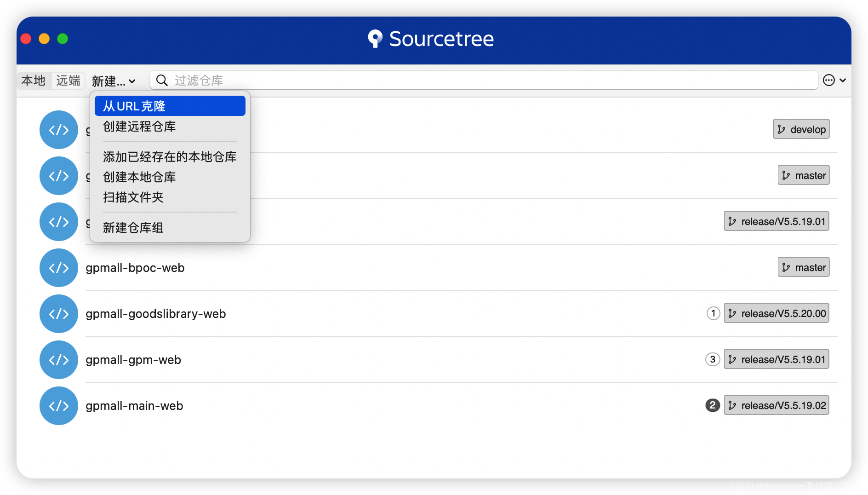
Task: Click master badge on gpmall-bpoc-web row
Action: pyautogui.click(x=804, y=267)
